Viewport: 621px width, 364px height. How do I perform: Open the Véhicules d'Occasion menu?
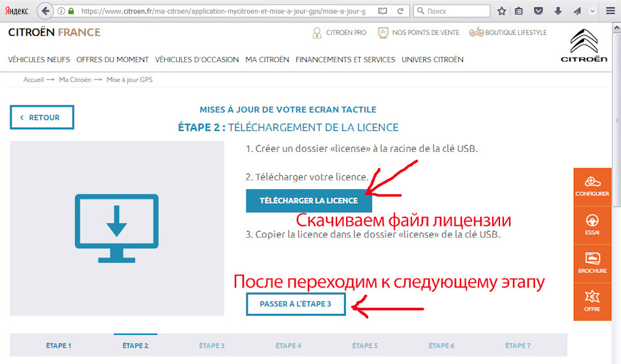click(197, 59)
